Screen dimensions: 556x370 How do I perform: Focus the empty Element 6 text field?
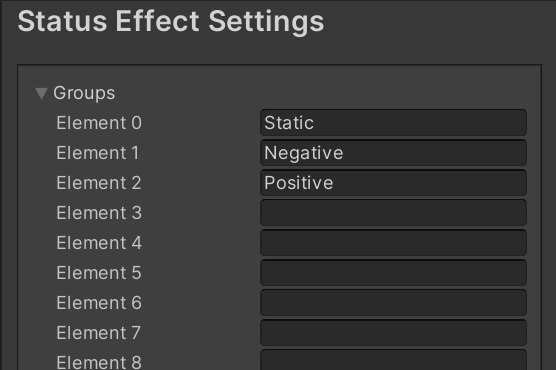point(393,303)
